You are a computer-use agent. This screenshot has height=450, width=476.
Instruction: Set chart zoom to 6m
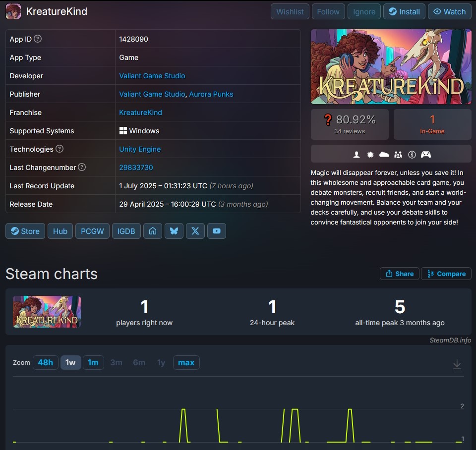tap(139, 362)
